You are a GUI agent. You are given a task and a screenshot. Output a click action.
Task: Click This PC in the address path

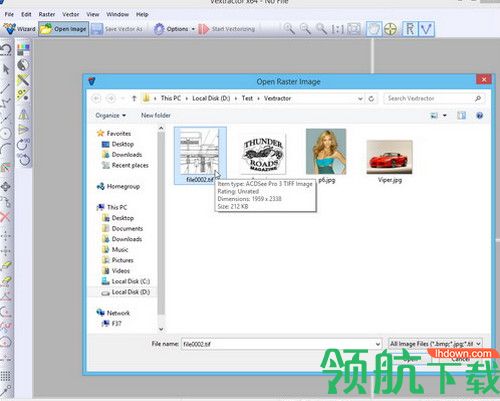click(171, 98)
